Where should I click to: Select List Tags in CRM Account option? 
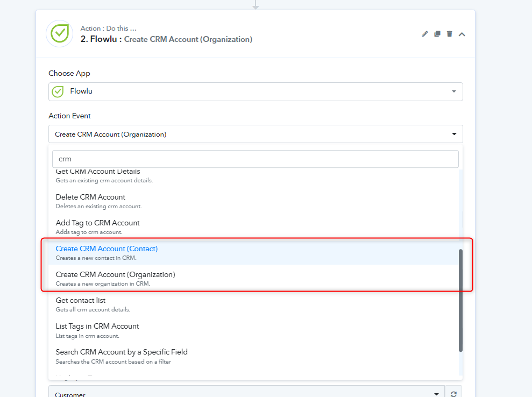(x=254, y=330)
